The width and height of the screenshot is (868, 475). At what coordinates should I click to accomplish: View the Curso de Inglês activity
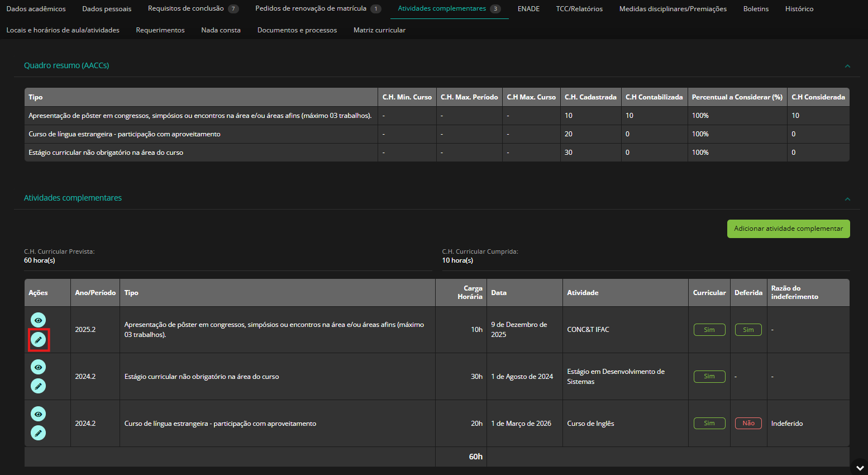(x=38, y=414)
